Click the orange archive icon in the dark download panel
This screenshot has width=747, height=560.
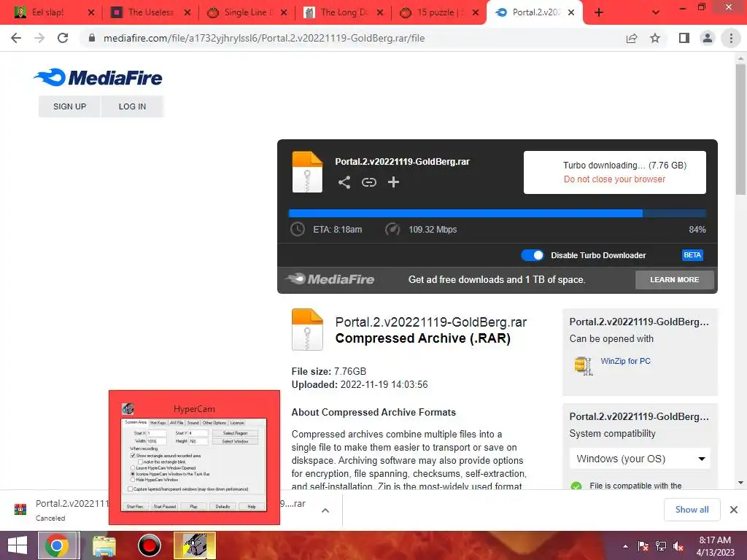pyautogui.click(x=307, y=172)
